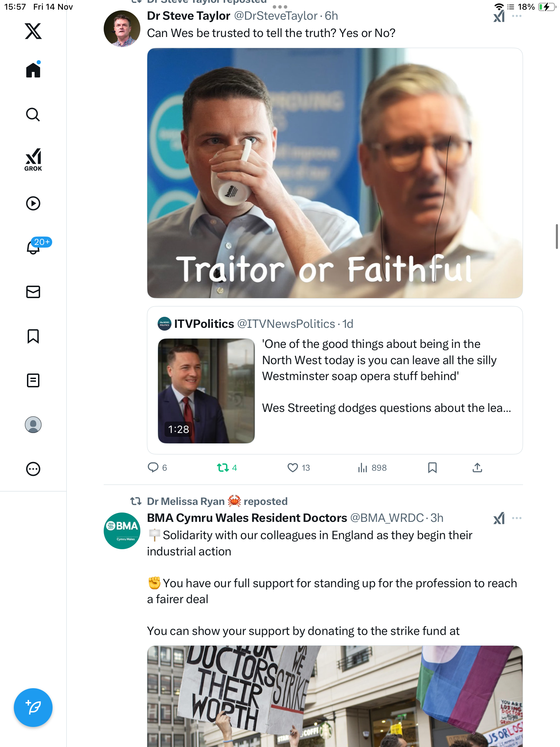
Task: Open the Video tab play icon
Action: [33, 203]
